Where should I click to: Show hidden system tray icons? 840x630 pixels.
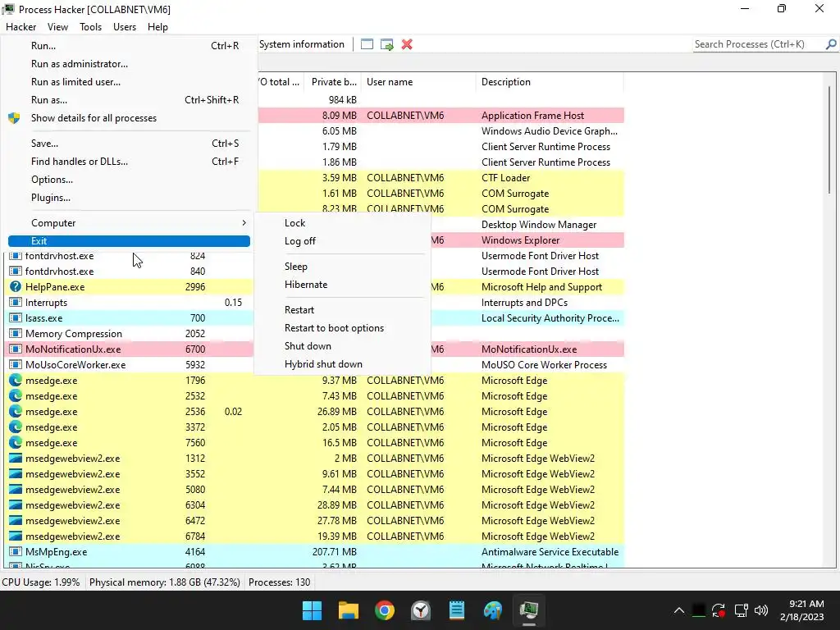pos(678,610)
